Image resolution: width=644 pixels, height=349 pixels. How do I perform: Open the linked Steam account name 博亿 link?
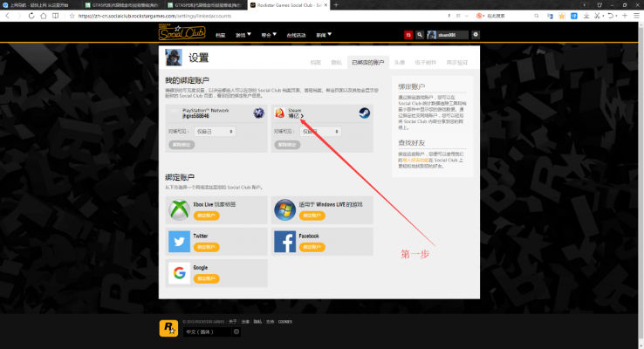point(296,116)
